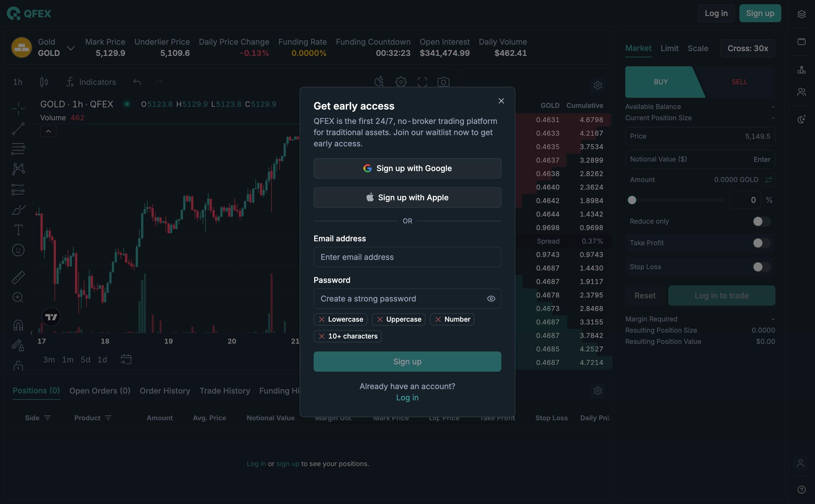Click Sign up with Google button
815x504 pixels.
coord(407,168)
